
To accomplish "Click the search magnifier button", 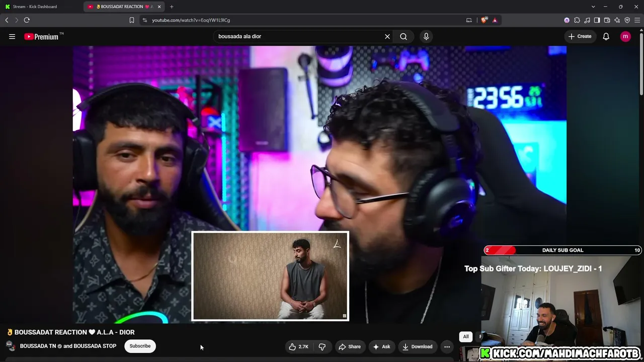I will tap(404, 36).
